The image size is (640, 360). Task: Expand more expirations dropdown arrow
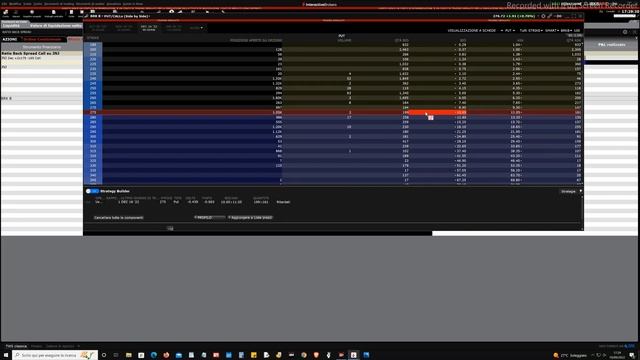201,28
